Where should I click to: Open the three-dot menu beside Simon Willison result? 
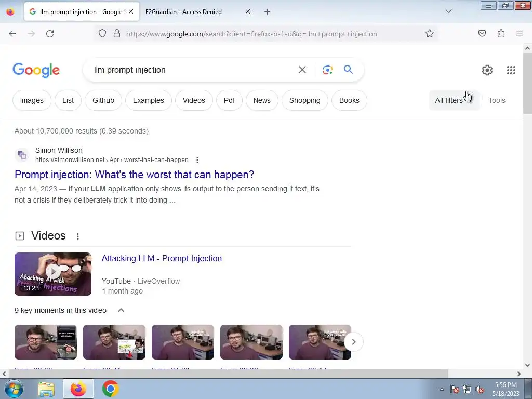197,160
